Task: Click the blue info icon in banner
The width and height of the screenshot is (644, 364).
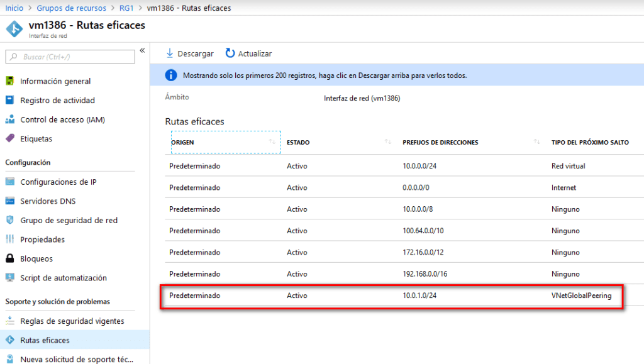Action: pyautogui.click(x=171, y=75)
